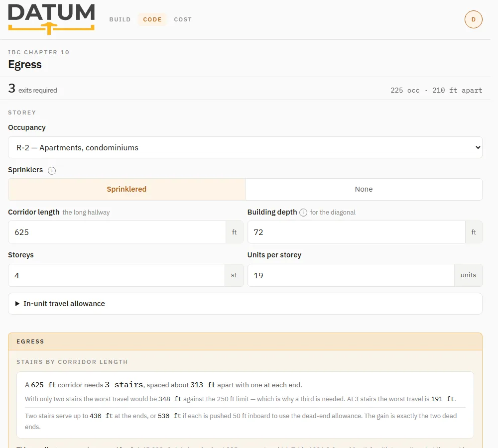The height and width of the screenshot is (448, 498).
Task: Click the 'st' suffix on Storeys field
Action: coord(234,275)
